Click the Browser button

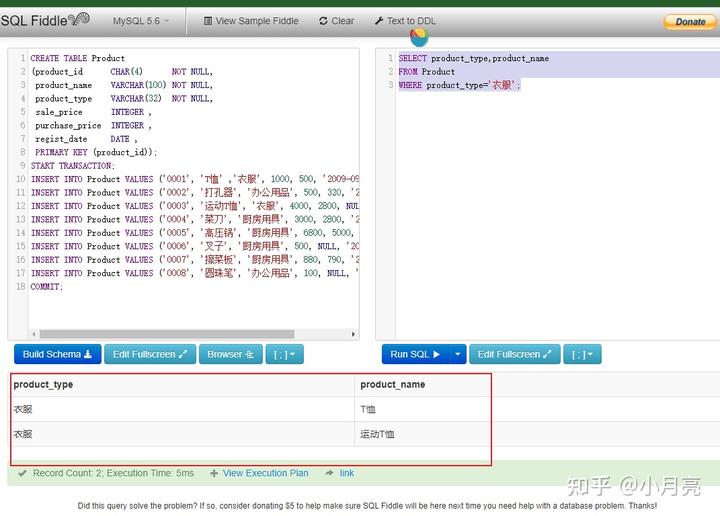click(231, 354)
